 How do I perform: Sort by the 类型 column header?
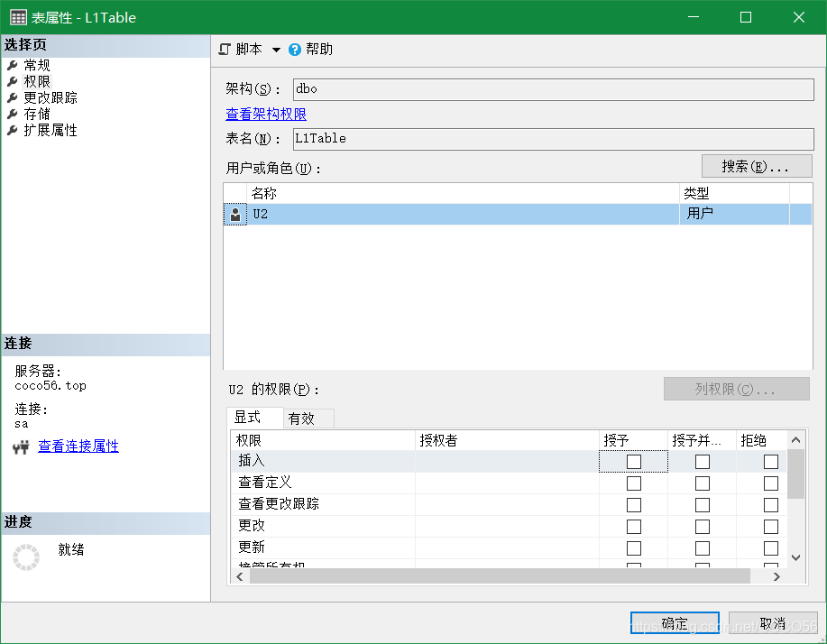(x=734, y=194)
